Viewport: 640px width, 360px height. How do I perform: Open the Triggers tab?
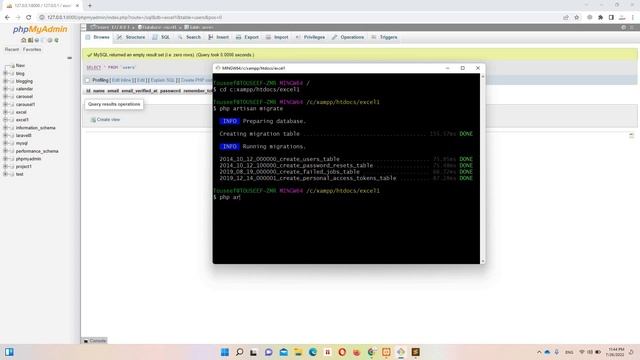coord(384,37)
